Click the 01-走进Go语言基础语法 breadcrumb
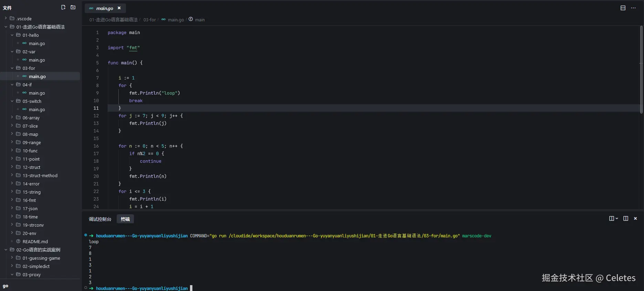 [114, 20]
